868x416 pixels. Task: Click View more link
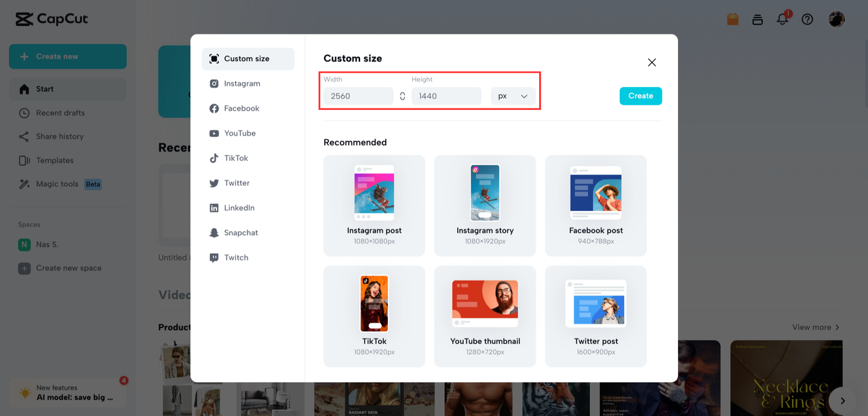(816, 328)
